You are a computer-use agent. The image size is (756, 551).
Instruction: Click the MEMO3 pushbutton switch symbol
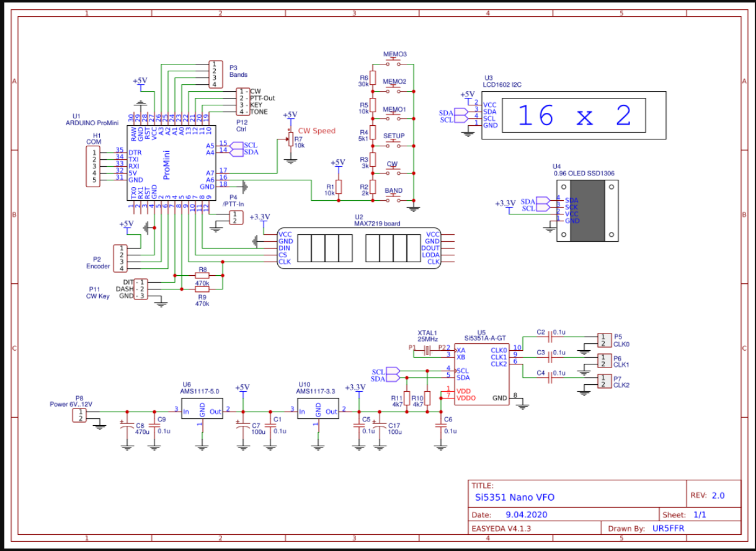coord(394,63)
